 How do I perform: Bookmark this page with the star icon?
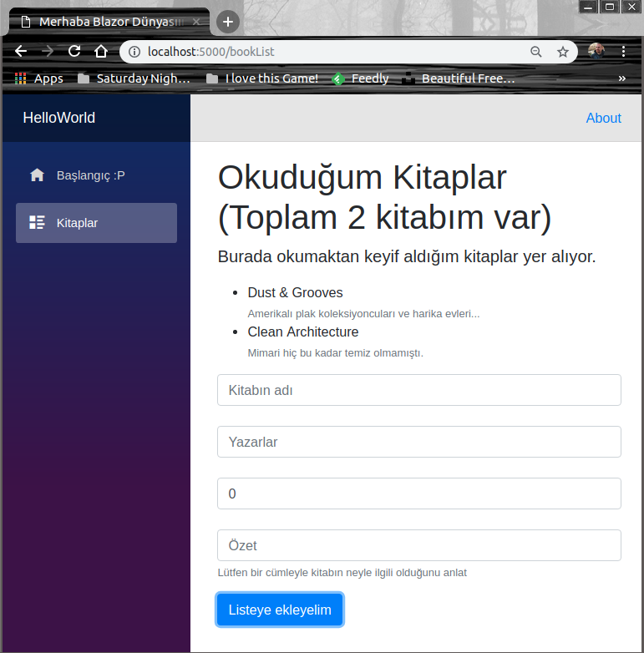(x=563, y=52)
